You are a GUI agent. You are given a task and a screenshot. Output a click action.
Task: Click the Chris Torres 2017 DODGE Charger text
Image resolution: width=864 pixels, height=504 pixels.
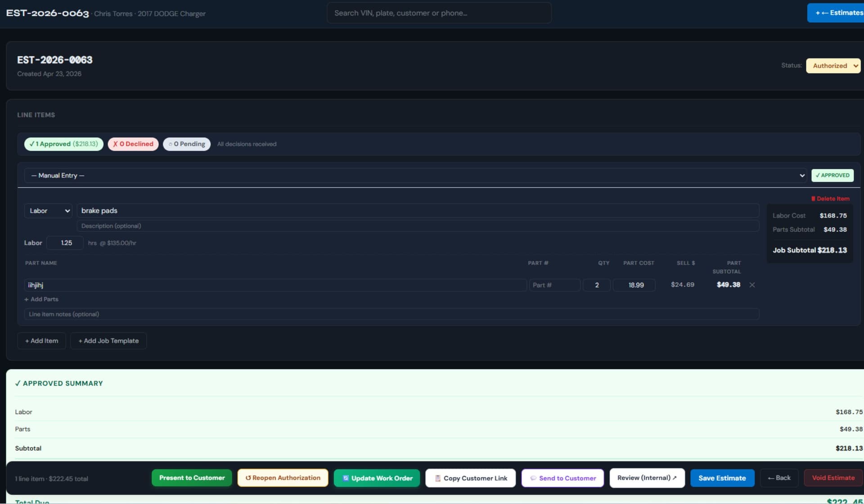(150, 13)
